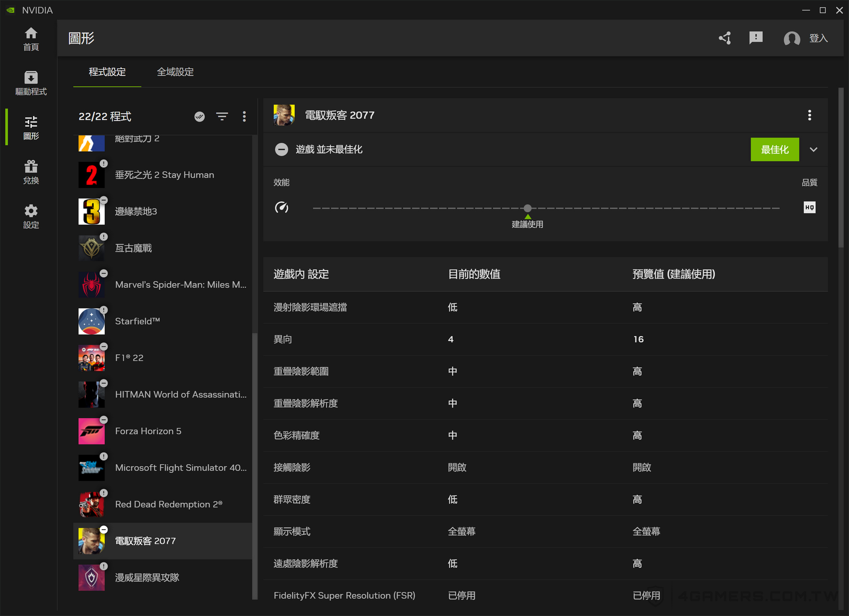The image size is (849, 616).
Task: Click the performance gauge icon
Action: click(x=281, y=207)
